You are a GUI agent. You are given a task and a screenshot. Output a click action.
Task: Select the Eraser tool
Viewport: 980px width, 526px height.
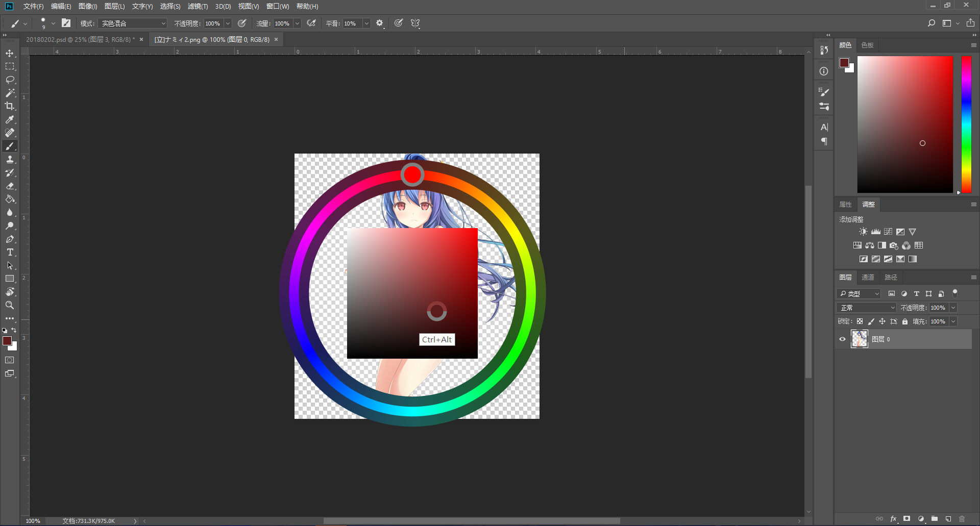[10, 186]
